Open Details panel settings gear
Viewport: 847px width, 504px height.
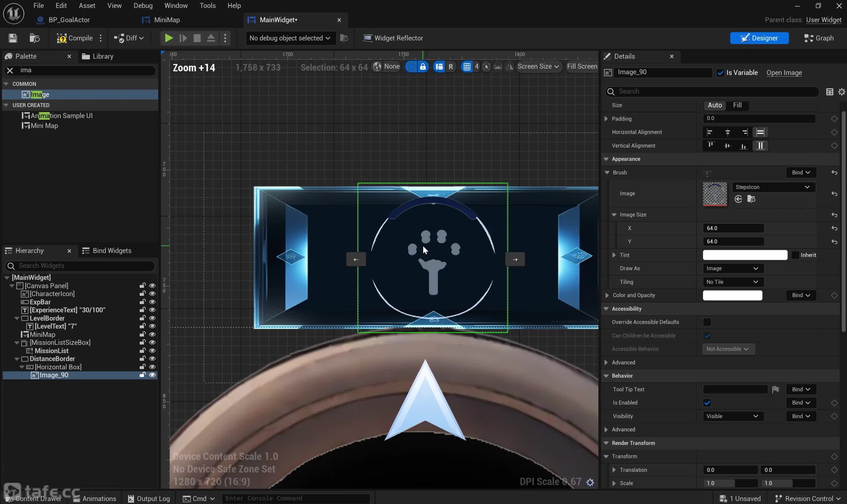pyautogui.click(x=841, y=92)
